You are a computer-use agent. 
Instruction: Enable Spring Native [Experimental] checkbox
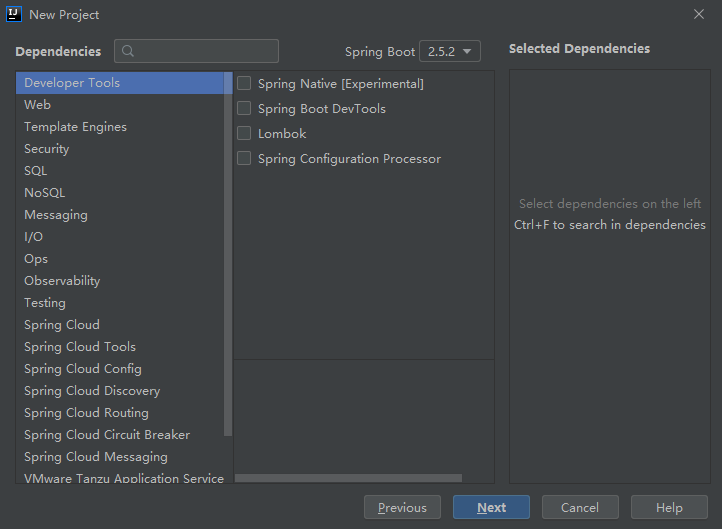pos(244,83)
